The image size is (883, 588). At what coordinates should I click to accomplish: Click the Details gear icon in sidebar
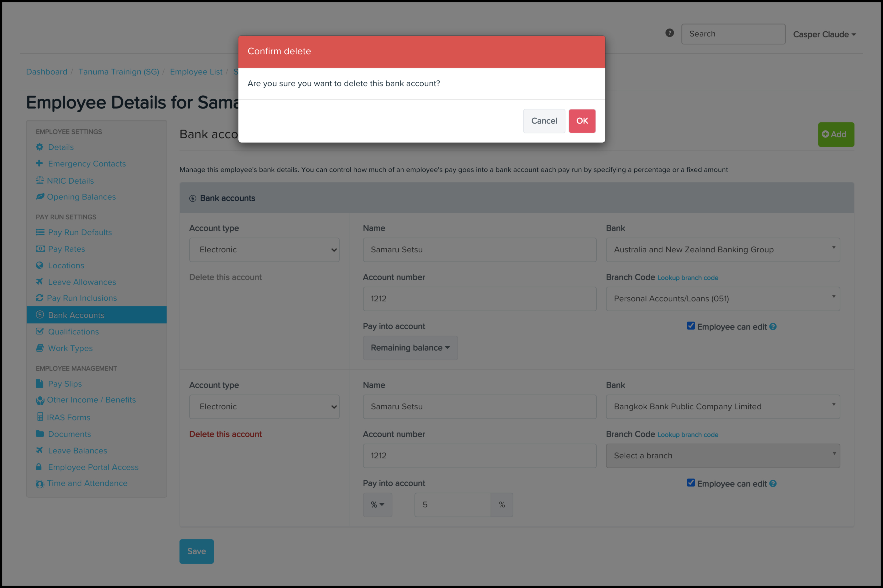[40, 147]
